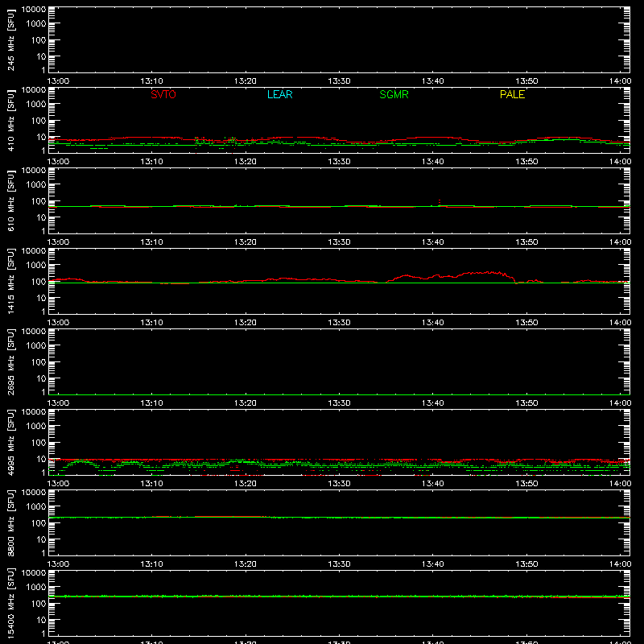Viewport: 644px width, 644px height.
Task: Click the 100 tick of the 4995 MHz panel
Action: [x=39, y=443]
